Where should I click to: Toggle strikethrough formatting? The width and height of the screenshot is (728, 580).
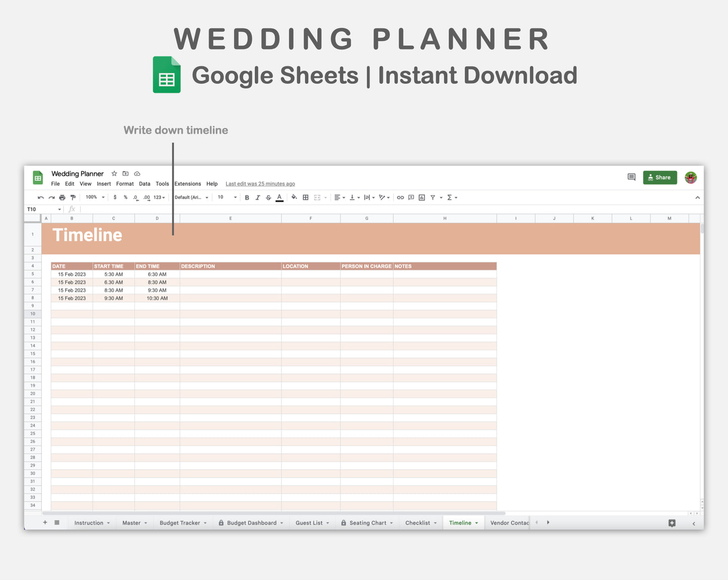coord(268,197)
